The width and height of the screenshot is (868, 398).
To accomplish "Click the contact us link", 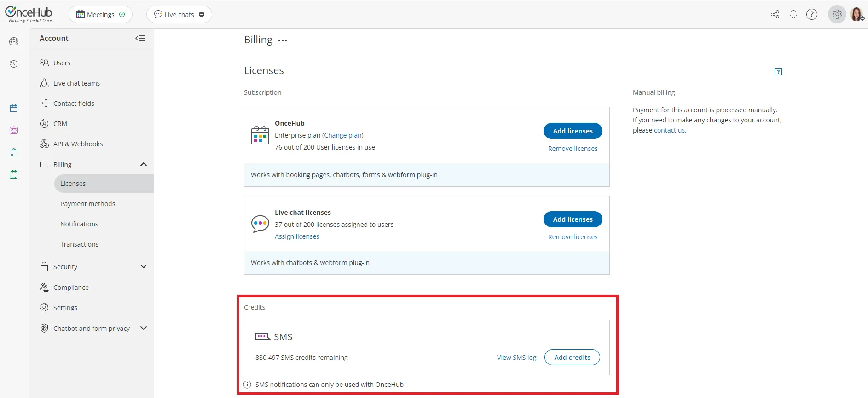I will pos(669,130).
